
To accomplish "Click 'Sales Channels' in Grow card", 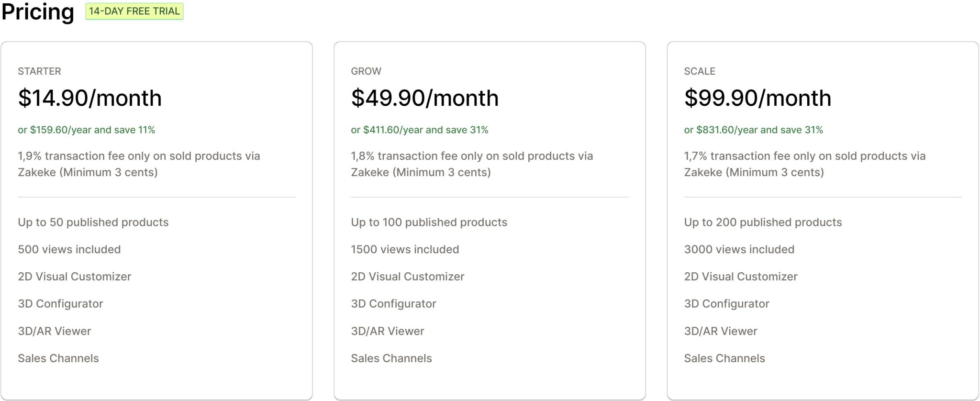I will [x=391, y=358].
